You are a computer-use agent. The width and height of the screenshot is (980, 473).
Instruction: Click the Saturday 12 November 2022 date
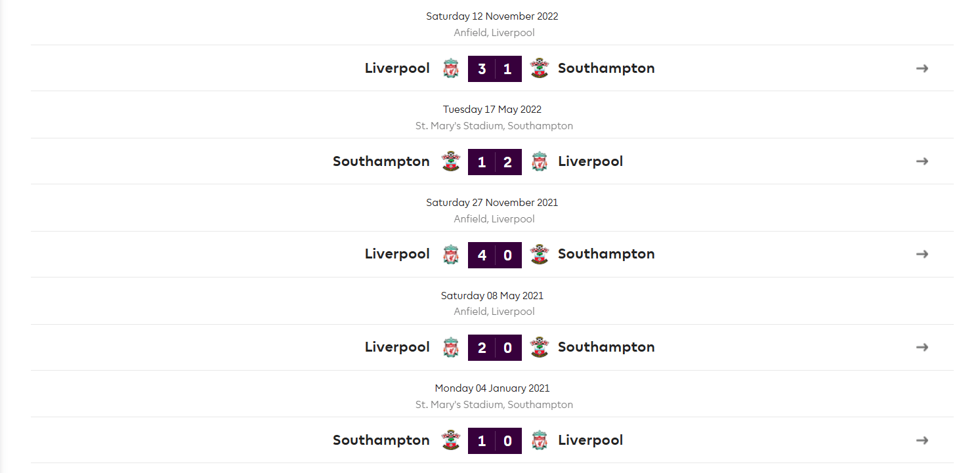pyautogui.click(x=492, y=16)
